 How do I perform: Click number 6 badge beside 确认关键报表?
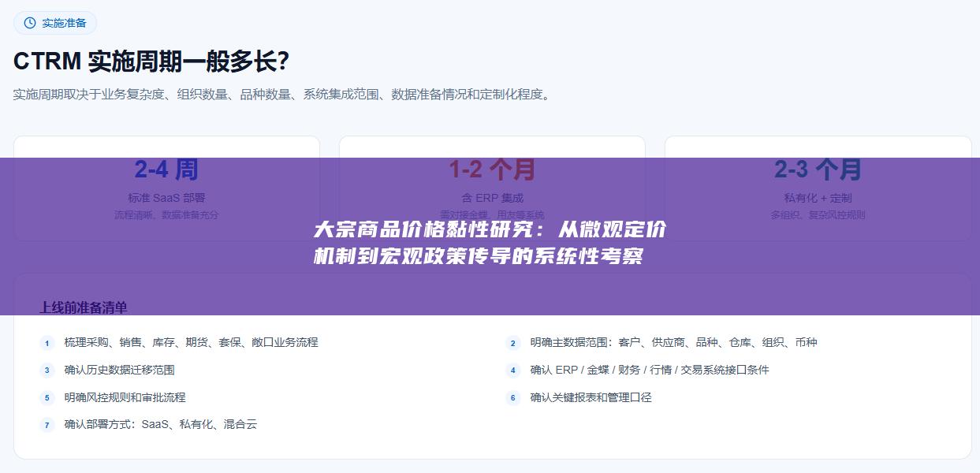click(x=513, y=398)
